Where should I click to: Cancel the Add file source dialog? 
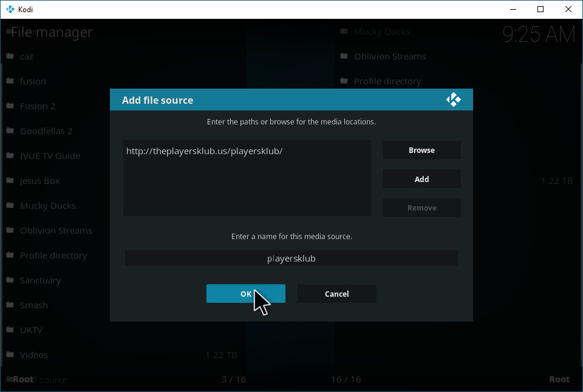tap(336, 294)
